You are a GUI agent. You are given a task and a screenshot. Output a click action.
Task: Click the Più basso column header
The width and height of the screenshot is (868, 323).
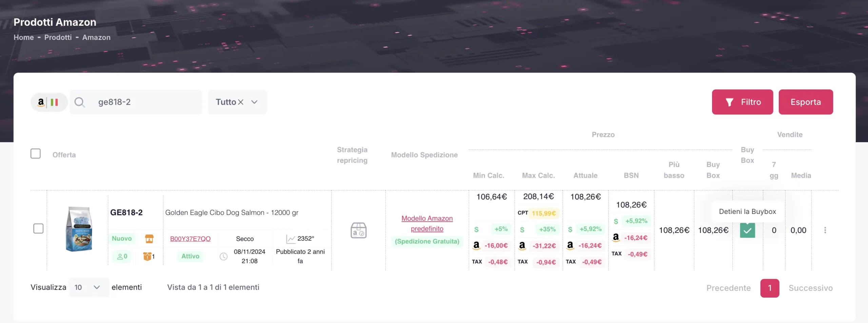[674, 170]
